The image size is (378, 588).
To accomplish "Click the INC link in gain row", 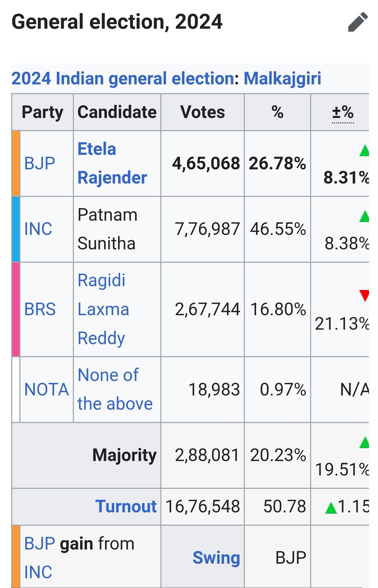I will coord(38,572).
